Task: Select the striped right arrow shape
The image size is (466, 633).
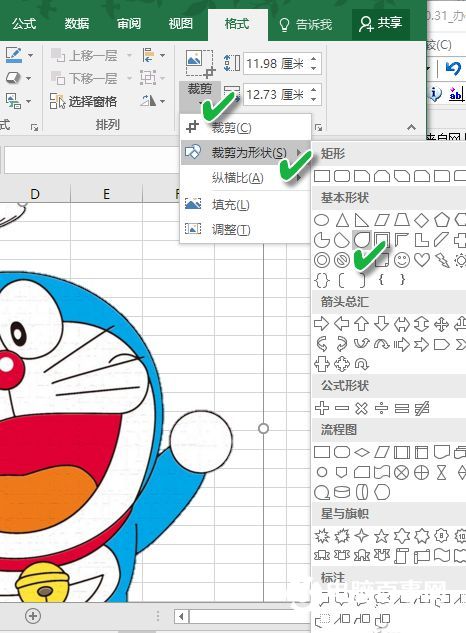Action: click(x=401, y=344)
